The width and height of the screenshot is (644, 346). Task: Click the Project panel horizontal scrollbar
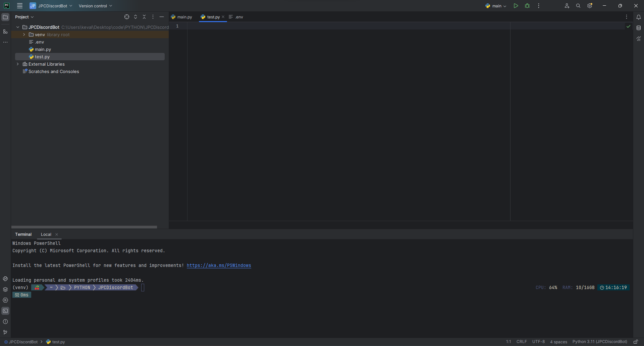[x=84, y=227]
